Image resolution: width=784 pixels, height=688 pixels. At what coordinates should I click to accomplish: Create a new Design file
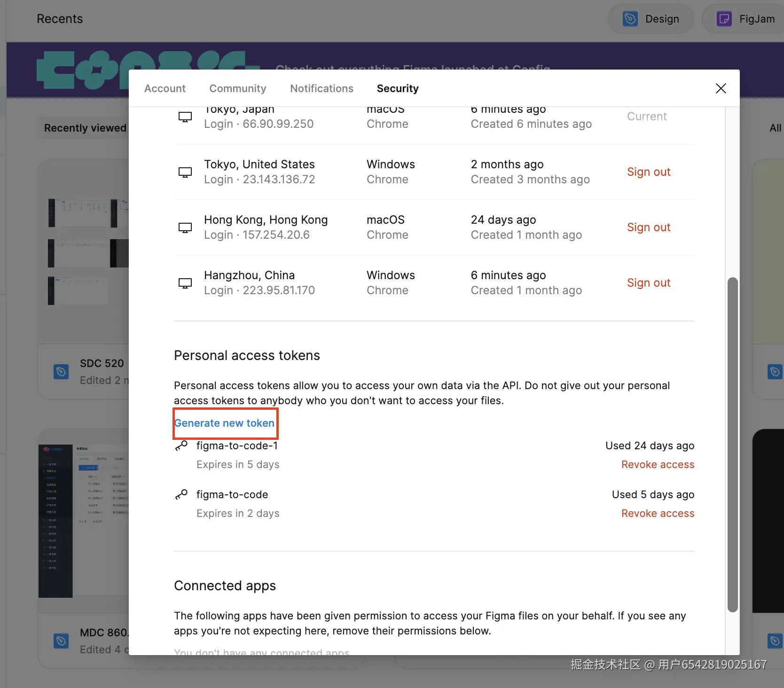click(651, 19)
